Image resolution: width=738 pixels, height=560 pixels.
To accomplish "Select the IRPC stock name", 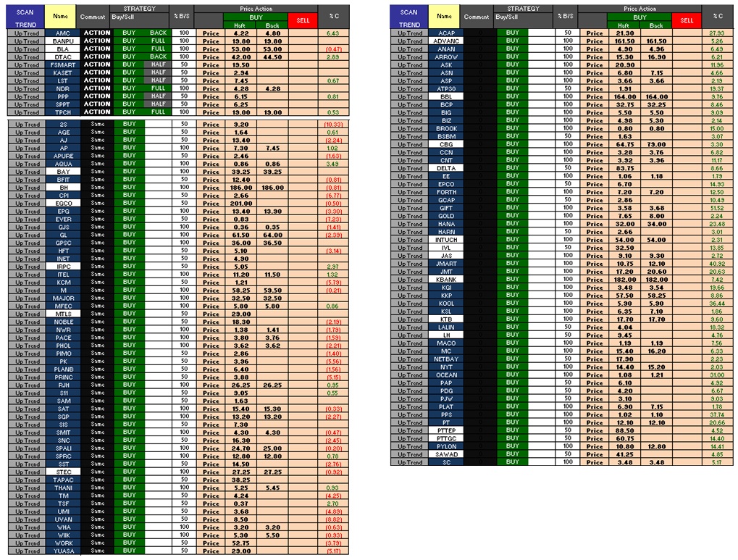I will 63,267.
